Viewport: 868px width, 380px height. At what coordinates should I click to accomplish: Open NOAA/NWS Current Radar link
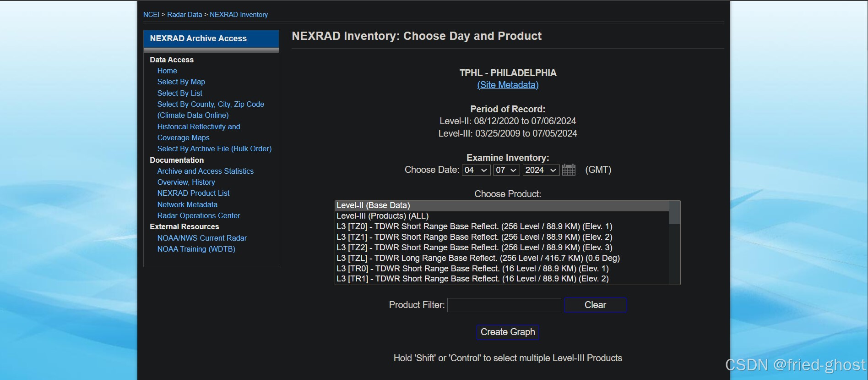point(202,238)
